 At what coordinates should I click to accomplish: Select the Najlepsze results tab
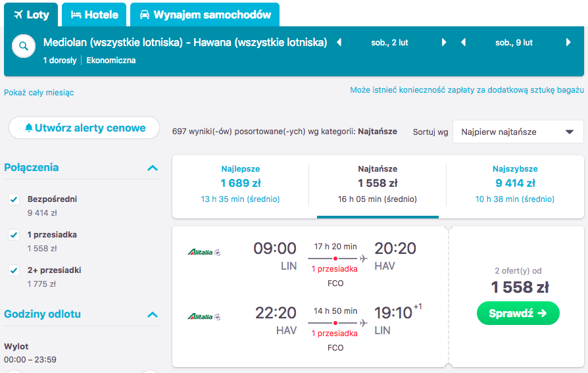(240, 184)
